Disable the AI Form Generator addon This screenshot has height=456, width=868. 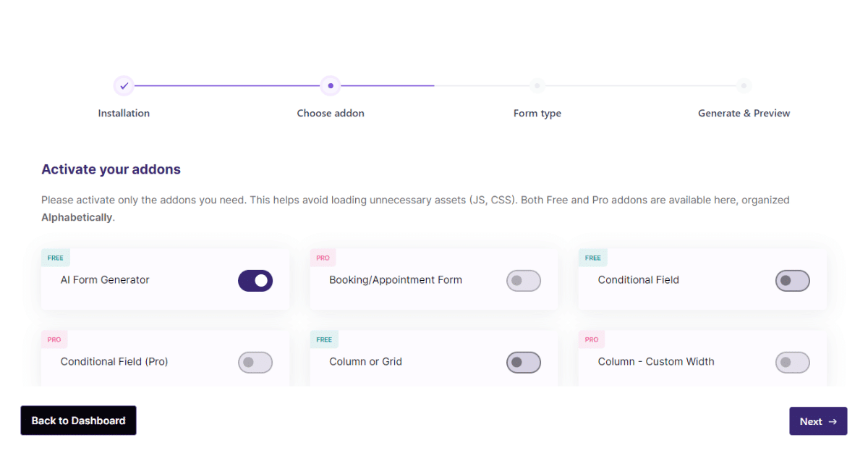point(255,280)
